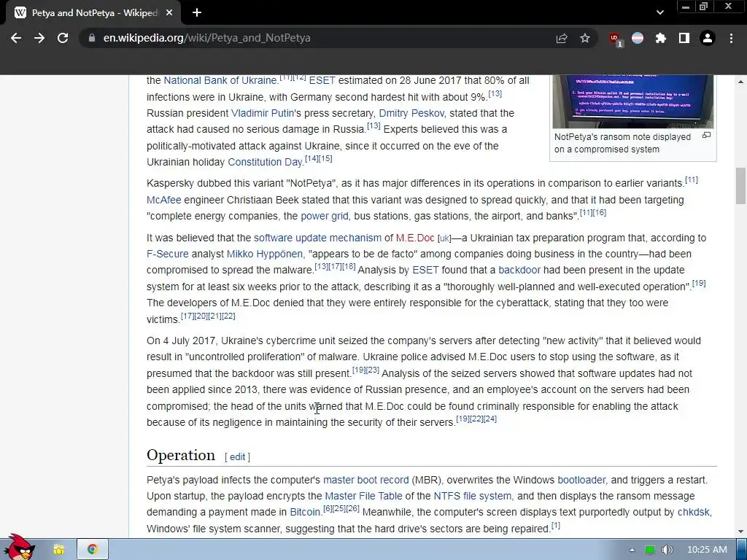Open the yellow folder icon in taskbar
The image size is (747, 560).
(58, 550)
